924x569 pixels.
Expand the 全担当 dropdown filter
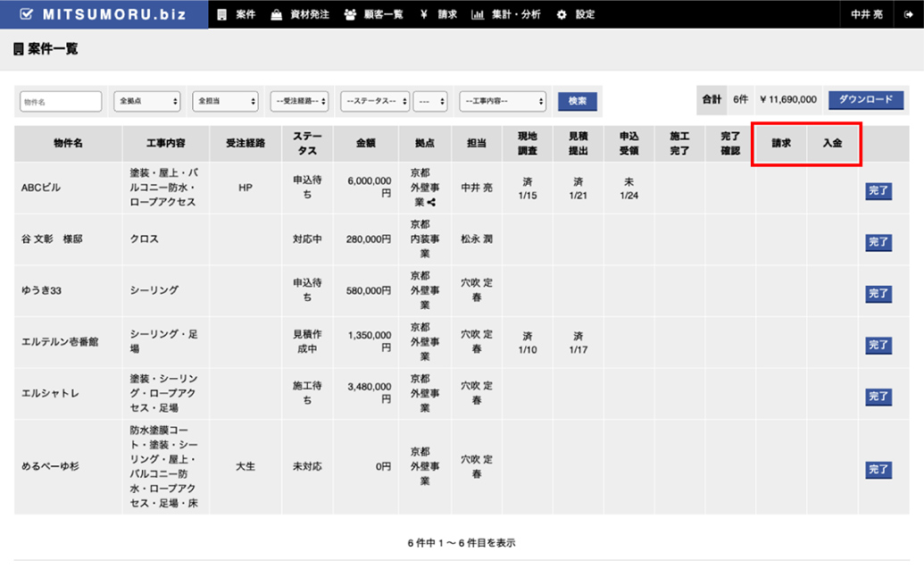(225, 101)
